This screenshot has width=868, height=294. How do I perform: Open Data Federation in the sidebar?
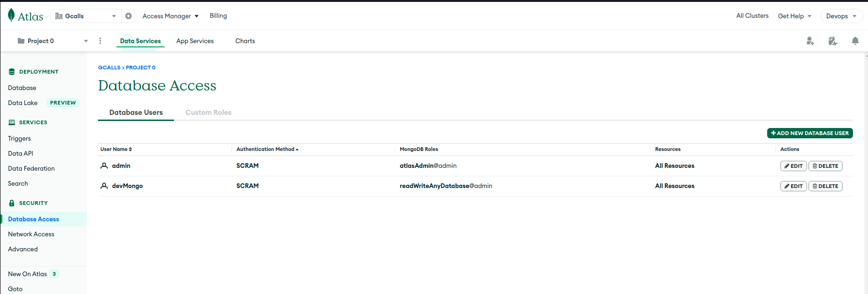click(x=31, y=168)
